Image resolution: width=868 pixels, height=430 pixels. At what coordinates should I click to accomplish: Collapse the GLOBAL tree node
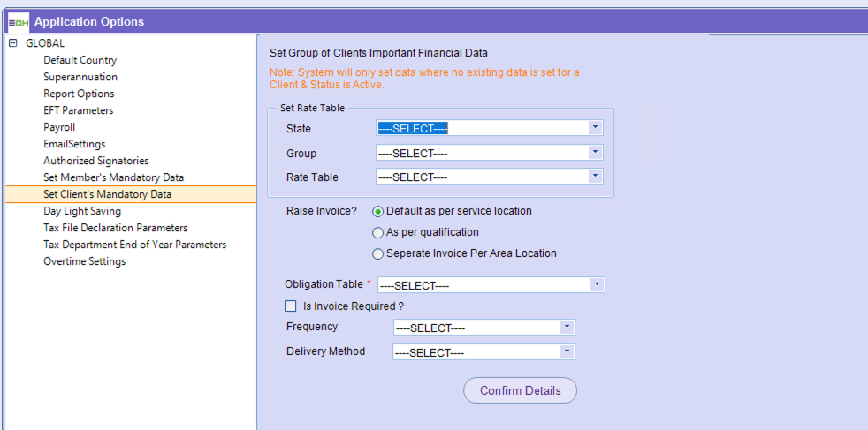coord(12,43)
